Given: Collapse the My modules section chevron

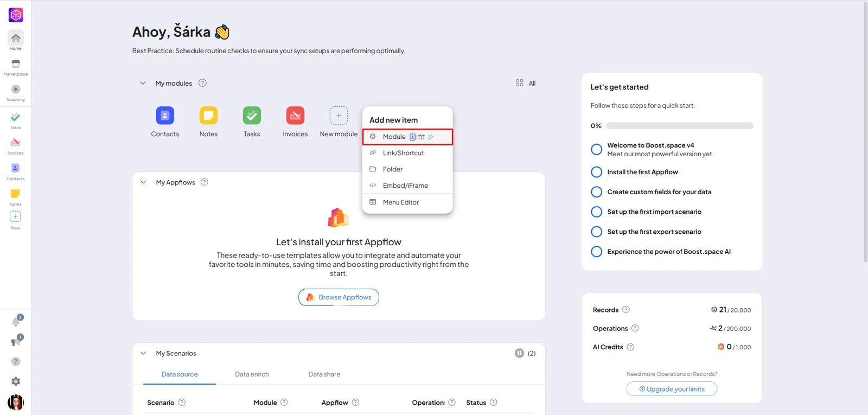Looking at the screenshot, I should 143,83.
